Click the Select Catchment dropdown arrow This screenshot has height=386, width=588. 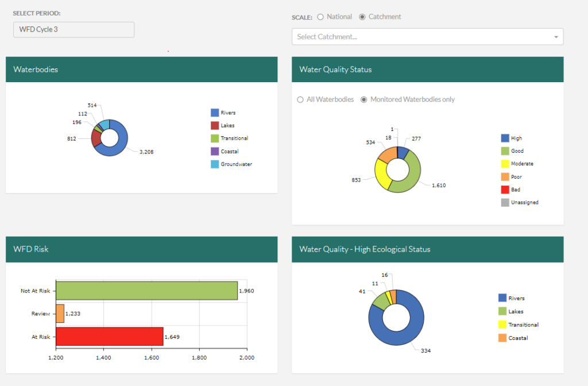(x=556, y=37)
